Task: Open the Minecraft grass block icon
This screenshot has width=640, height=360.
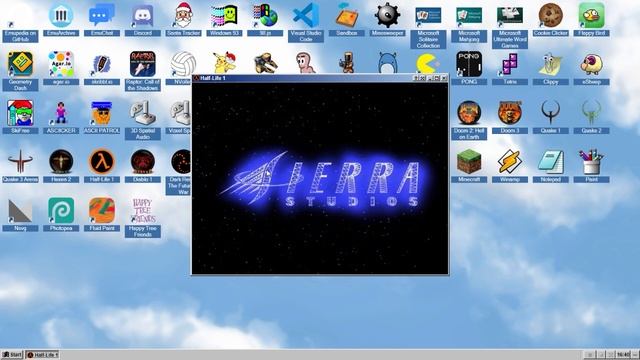Action: (x=469, y=165)
